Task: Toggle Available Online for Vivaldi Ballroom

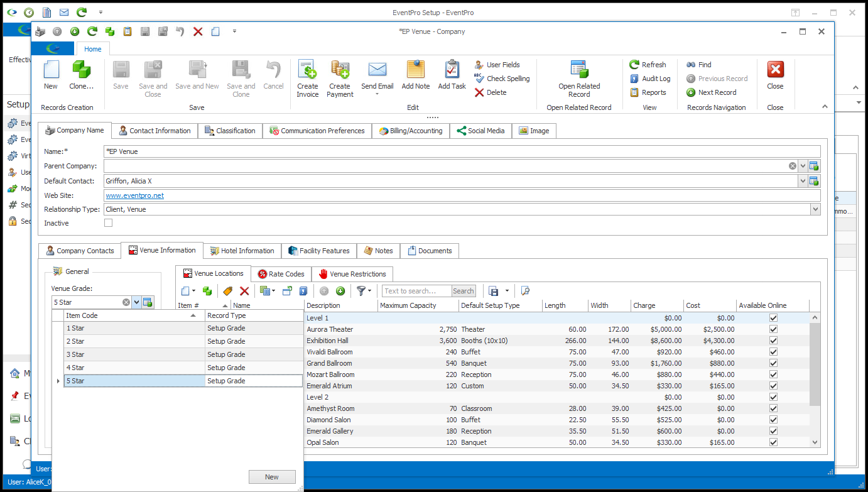Action: pyautogui.click(x=773, y=352)
